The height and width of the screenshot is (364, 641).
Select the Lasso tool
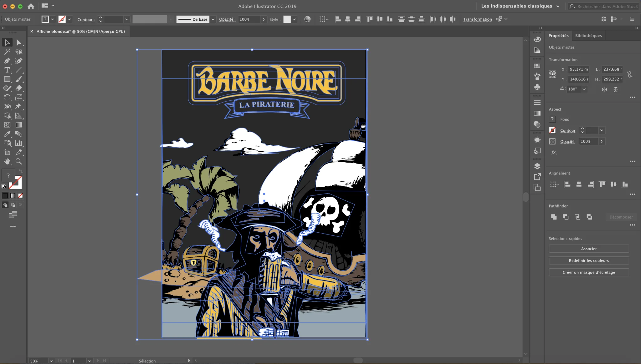pyautogui.click(x=19, y=52)
